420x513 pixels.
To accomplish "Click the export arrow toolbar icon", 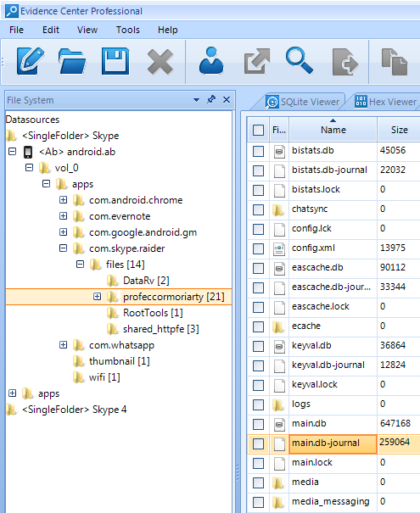I will 257,61.
